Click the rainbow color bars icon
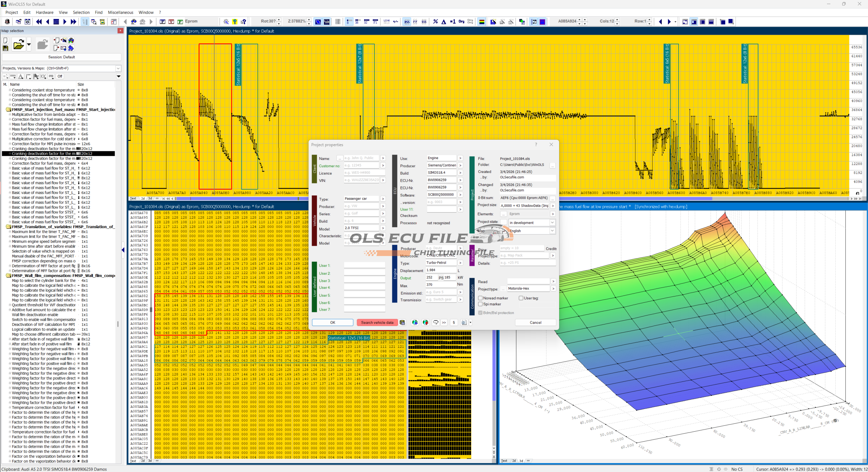This screenshot has width=868, height=472. point(481,22)
